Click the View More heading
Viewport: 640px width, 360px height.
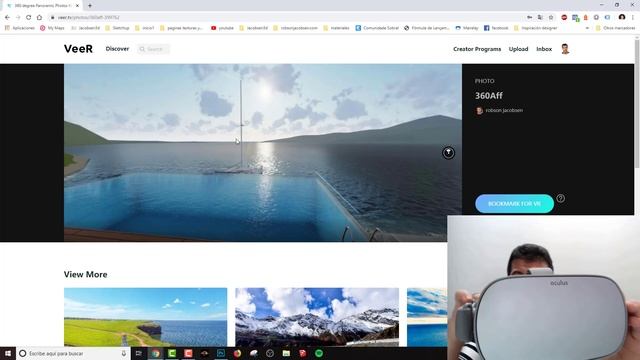click(85, 274)
